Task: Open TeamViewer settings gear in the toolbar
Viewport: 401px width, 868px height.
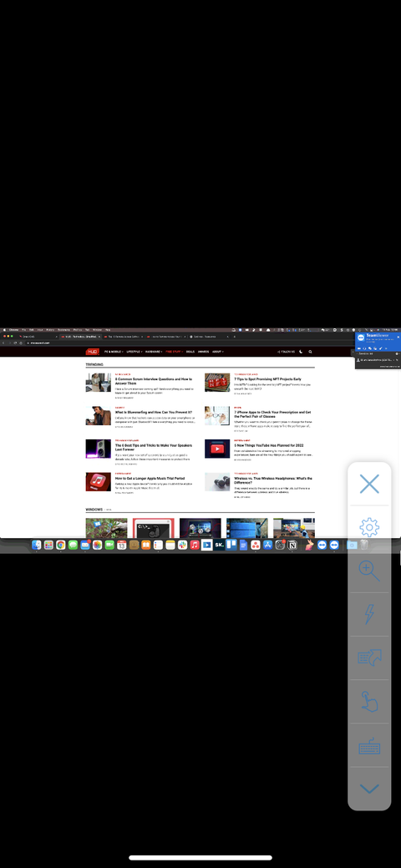Action: [x=369, y=527]
